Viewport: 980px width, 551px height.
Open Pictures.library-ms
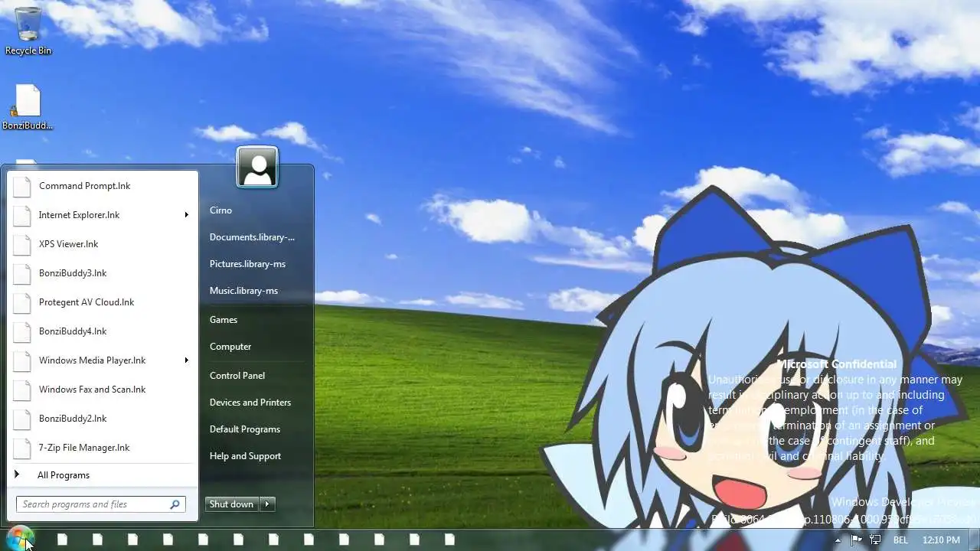(256, 264)
